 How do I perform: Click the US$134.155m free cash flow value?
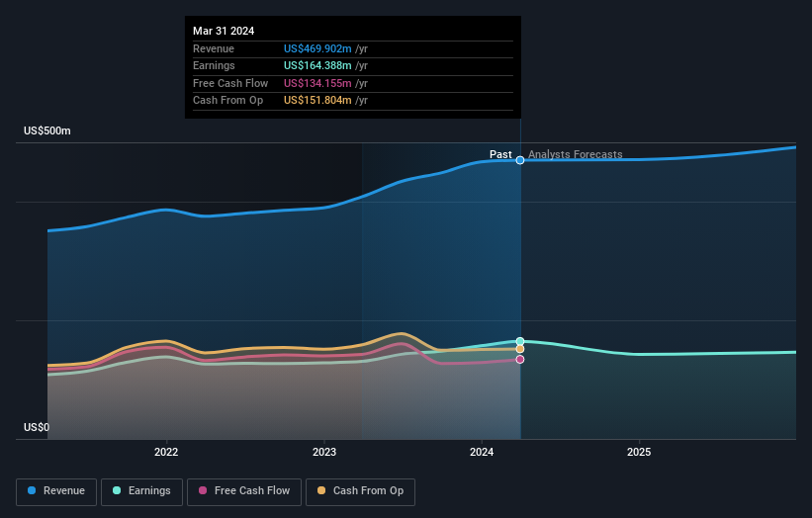(317, 83)
